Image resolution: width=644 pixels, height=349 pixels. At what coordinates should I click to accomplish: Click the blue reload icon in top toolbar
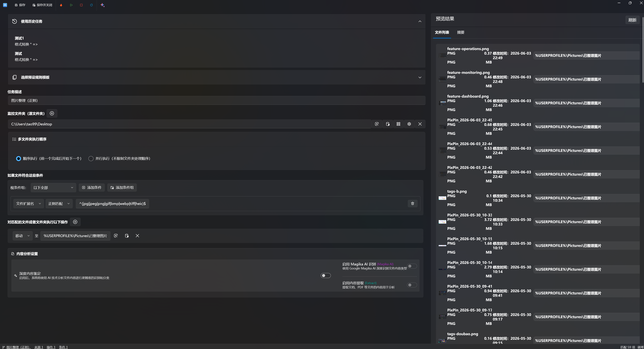(x=91, y=5)
